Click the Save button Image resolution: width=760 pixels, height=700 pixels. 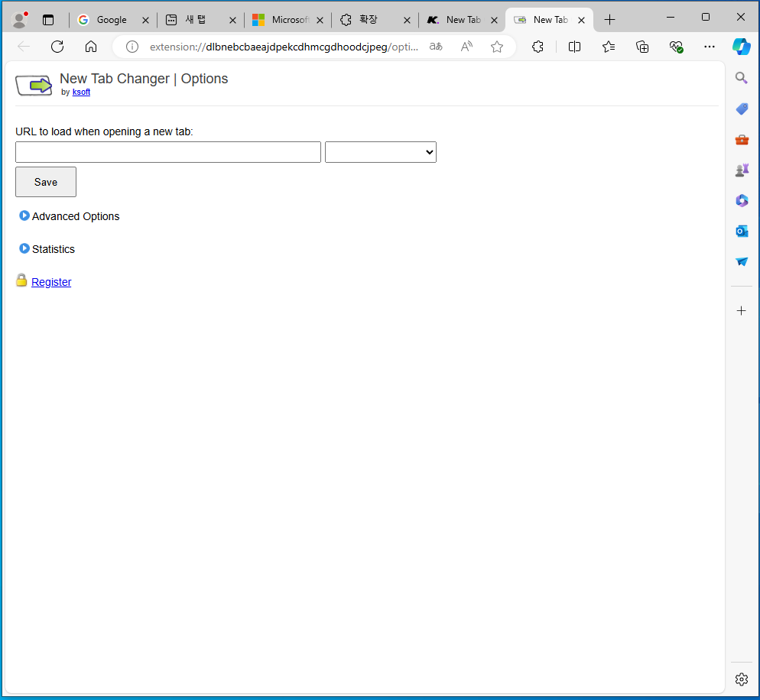tap(46, 182)
